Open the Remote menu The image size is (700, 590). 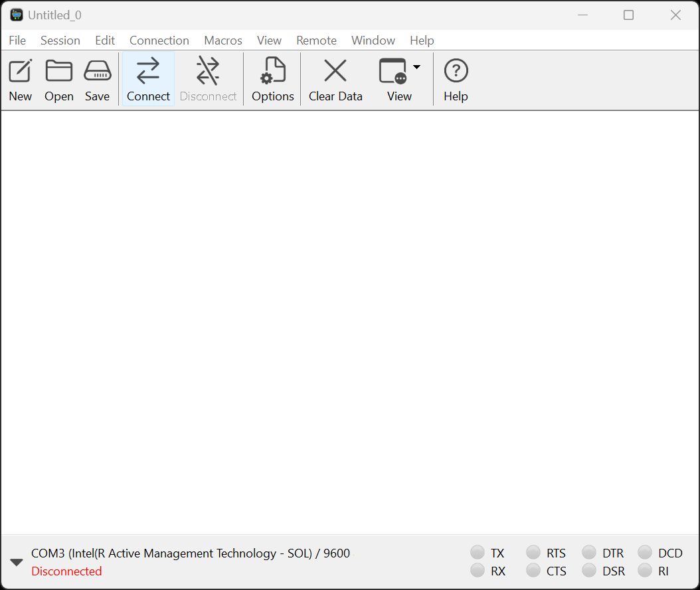[316, 41]
